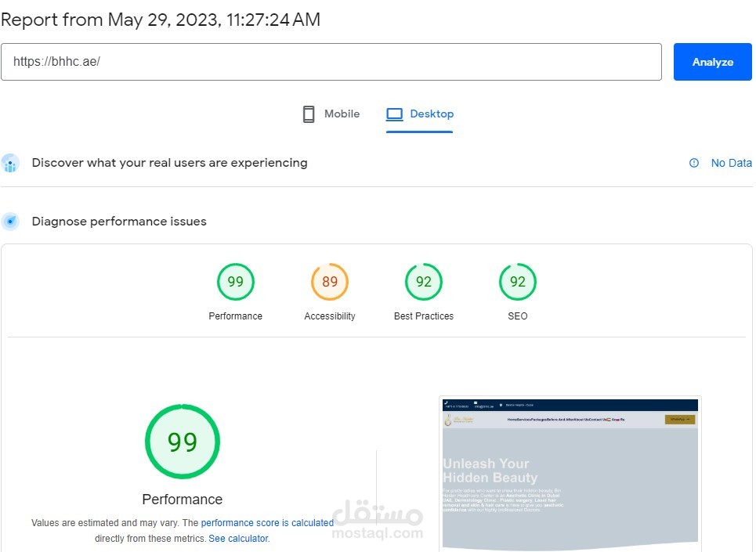Click the SEO label
Screen dimensions: 756x552
(518, 316)
